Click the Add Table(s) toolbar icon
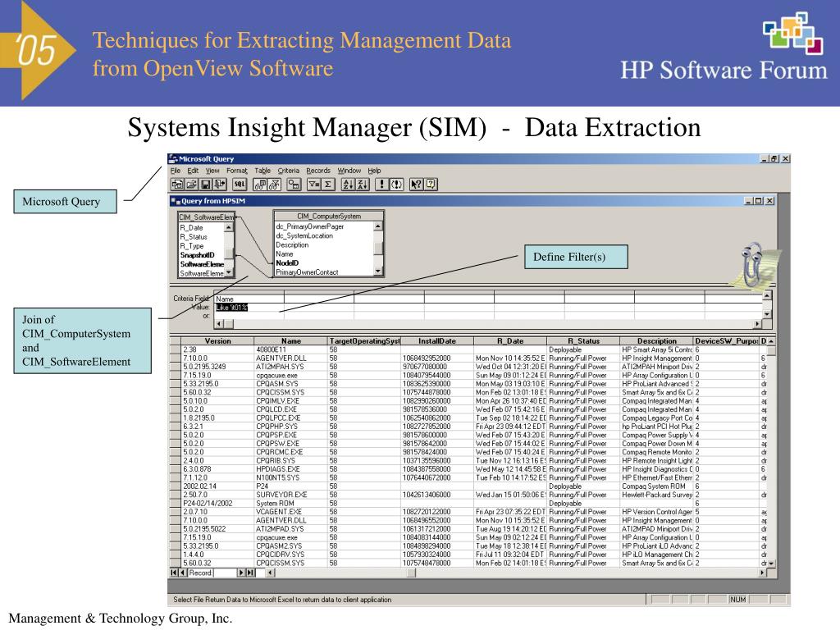The width and height of the screenshot is (840, 630). [294, 185]
